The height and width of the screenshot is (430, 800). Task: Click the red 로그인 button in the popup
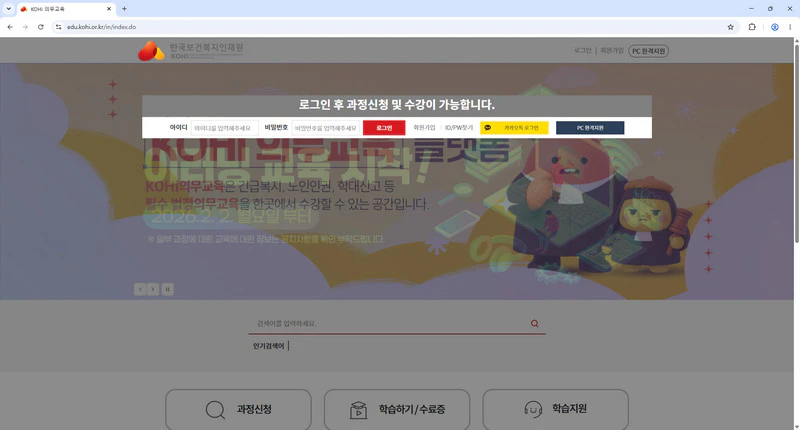[384, 128]
